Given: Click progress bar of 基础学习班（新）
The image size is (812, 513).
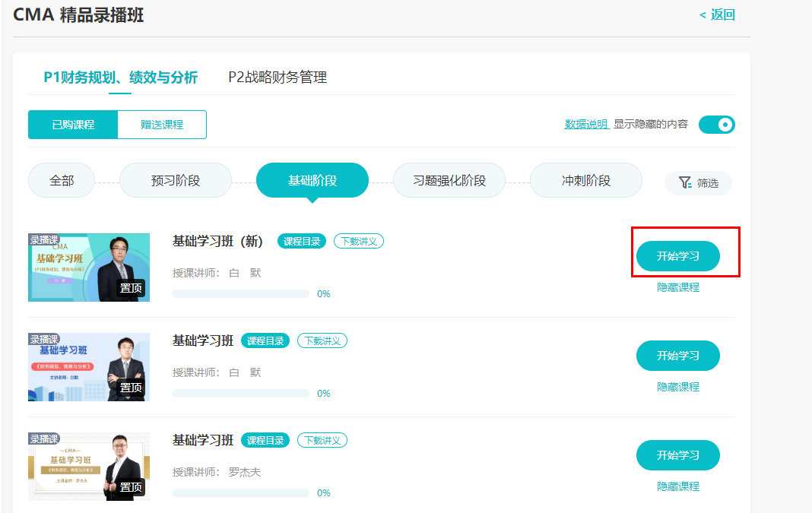Looking at the screenshot, I should [x=240, y=293].
